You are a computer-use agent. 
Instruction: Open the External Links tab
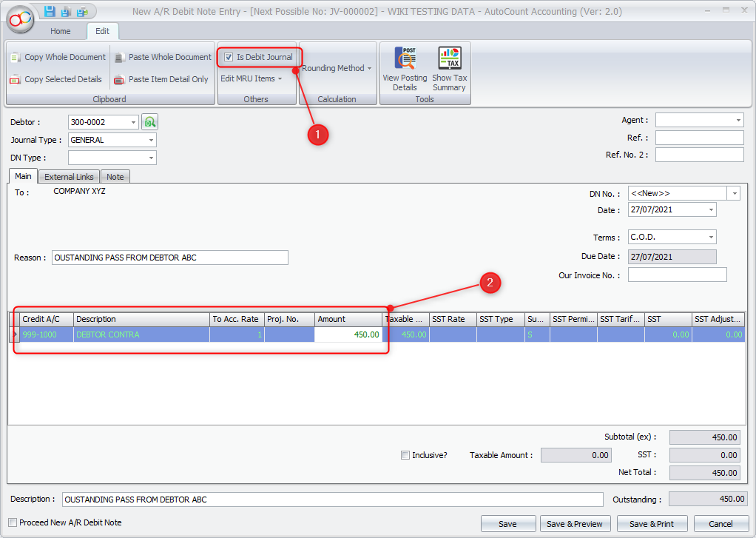pyautogui.click(x=69, y=177)
